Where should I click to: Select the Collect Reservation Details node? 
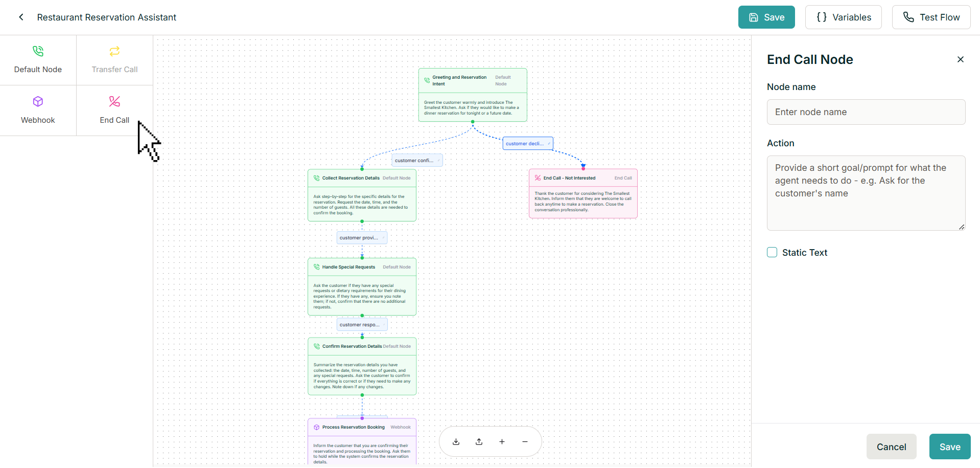tap(362, 195)
